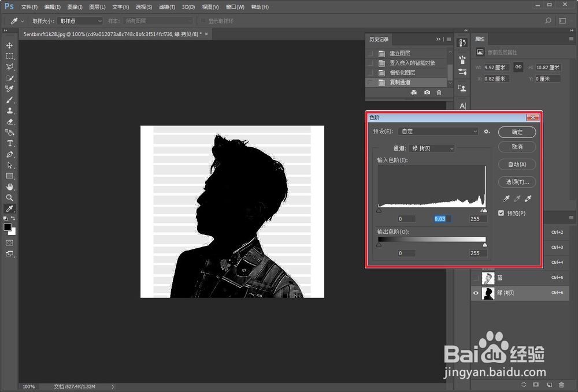Set history brush source for 置入嵌入的智能对象
The width and height of the screenshot is (578, 392).
point(370,63)
